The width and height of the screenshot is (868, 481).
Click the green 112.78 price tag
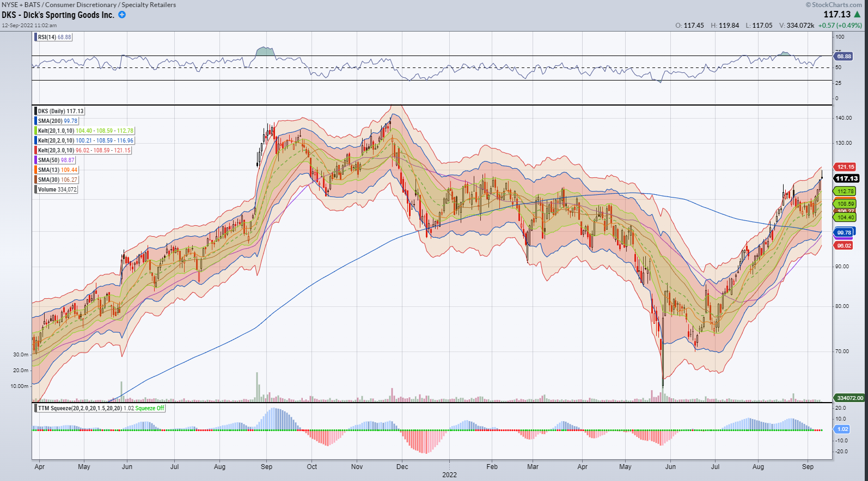pyautogui.click(x=845, y=191)
